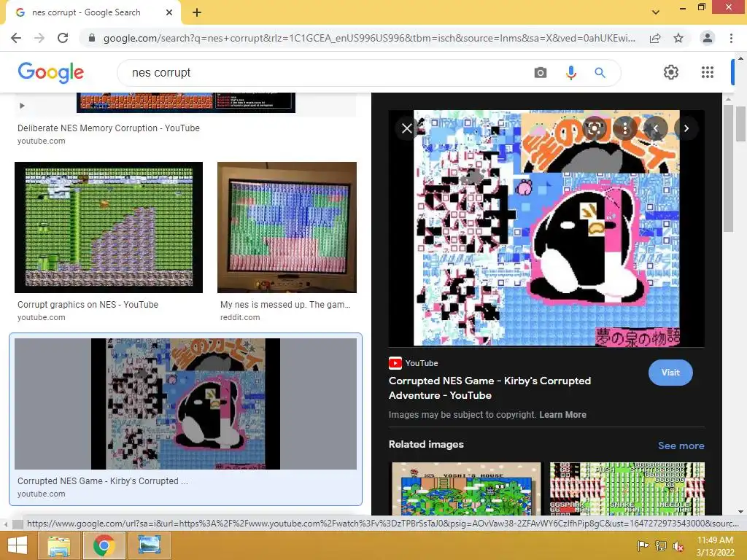Open My nes is messed up thumbnail
The image size is (747, 560).
point(287,227)
